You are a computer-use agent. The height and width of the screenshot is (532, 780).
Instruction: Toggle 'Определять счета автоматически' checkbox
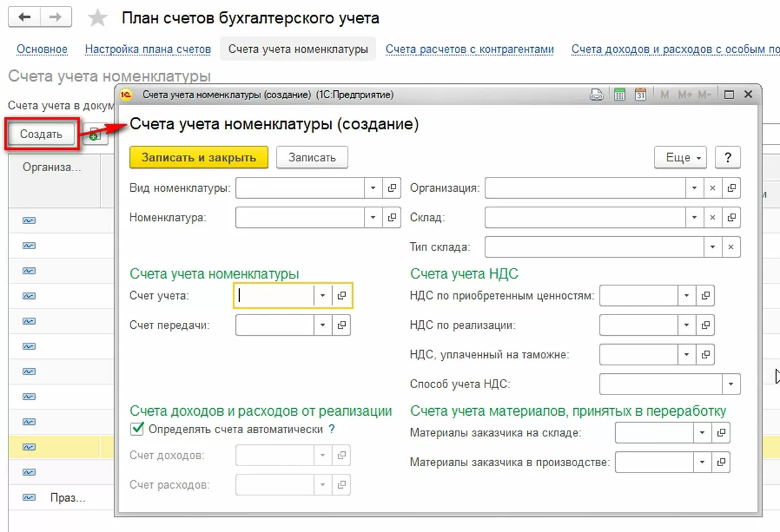pyautogui.click(x=136, y=429)
